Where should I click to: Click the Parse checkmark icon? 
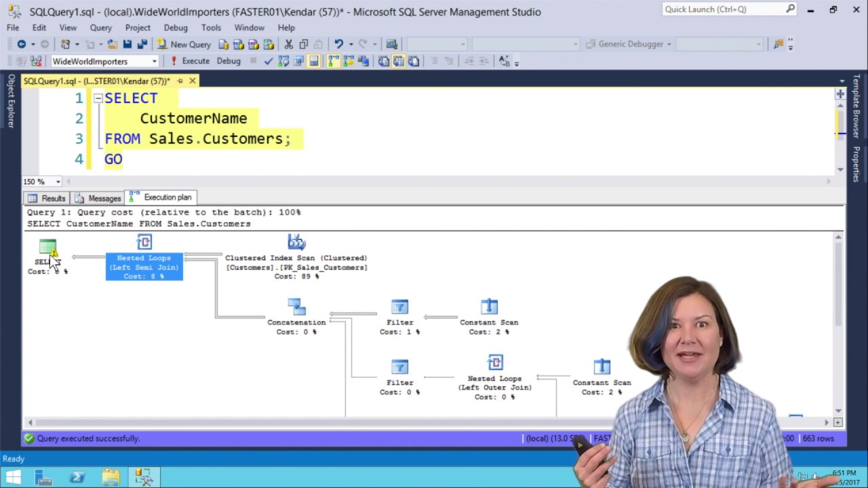coord(269,61)
